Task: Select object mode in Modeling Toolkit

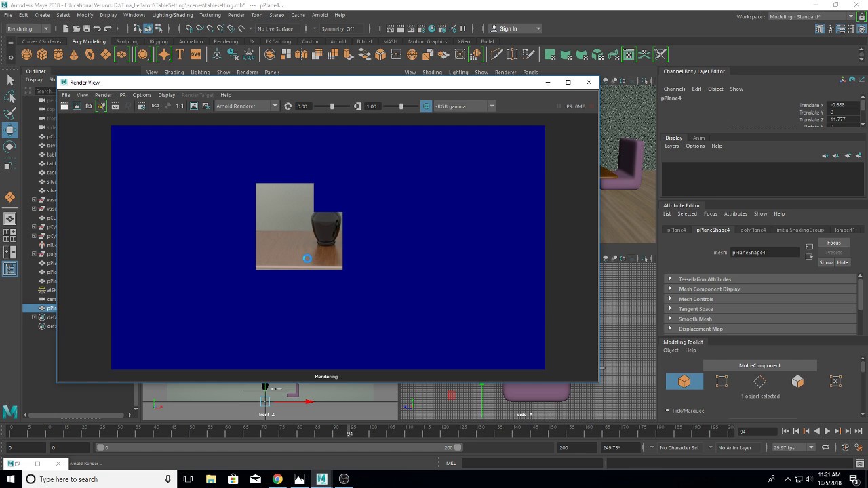Action: 684,382
